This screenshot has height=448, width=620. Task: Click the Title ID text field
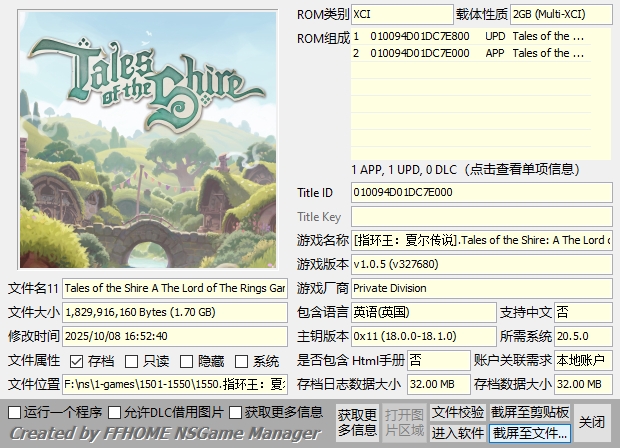481,192
